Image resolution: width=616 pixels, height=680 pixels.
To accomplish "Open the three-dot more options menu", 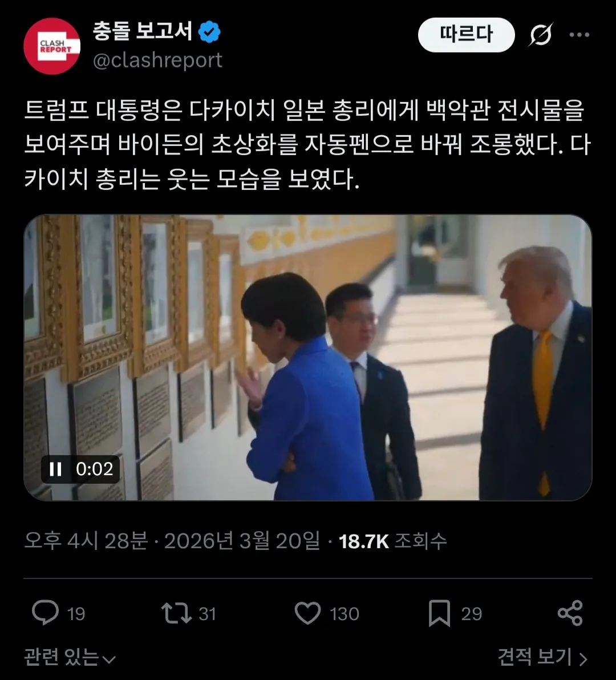I will tap(579, 35).
